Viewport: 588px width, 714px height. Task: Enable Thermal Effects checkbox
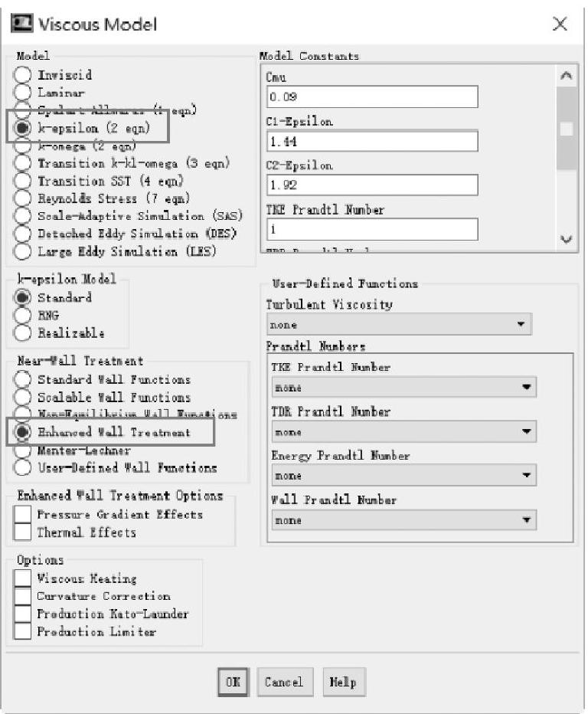tap(22, 532)
